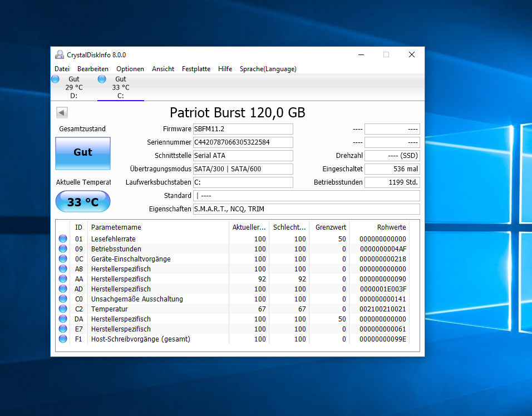Click the Seriennummer text field
Screen dimensions: 532x416
pos(243,142)
